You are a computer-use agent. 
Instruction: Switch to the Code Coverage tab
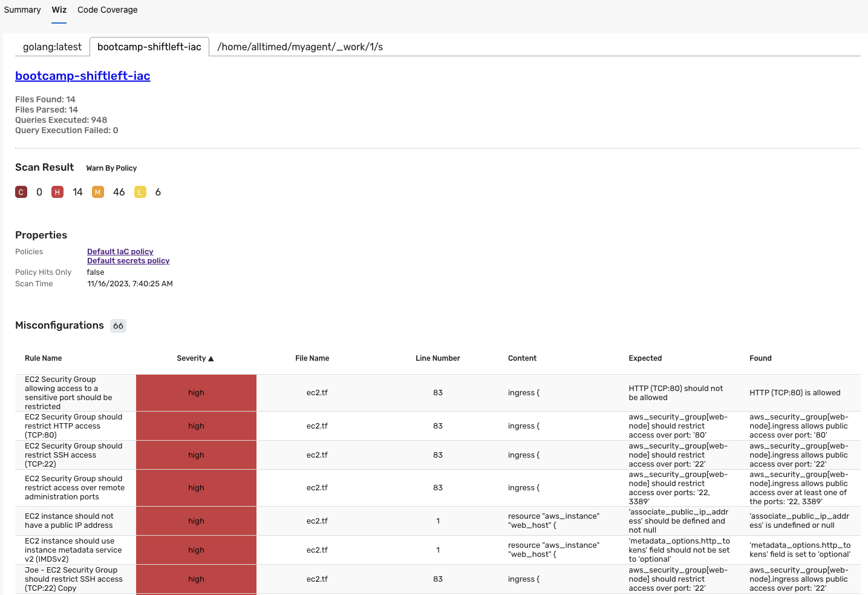coord(107,10)
